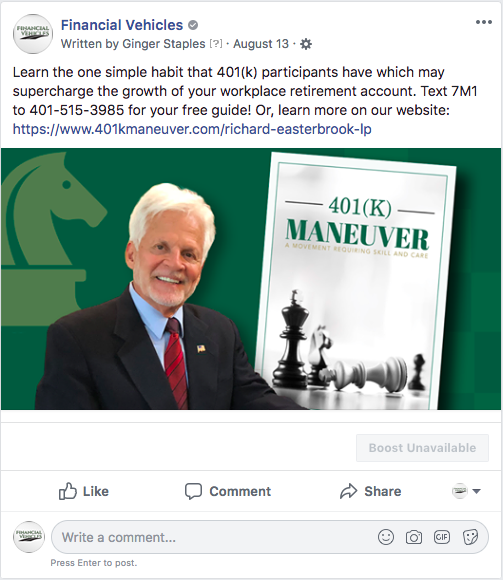Screen dimensions: 503x580
Task: Click the question mark next to Ginger Staples
Action: (216, 44)
